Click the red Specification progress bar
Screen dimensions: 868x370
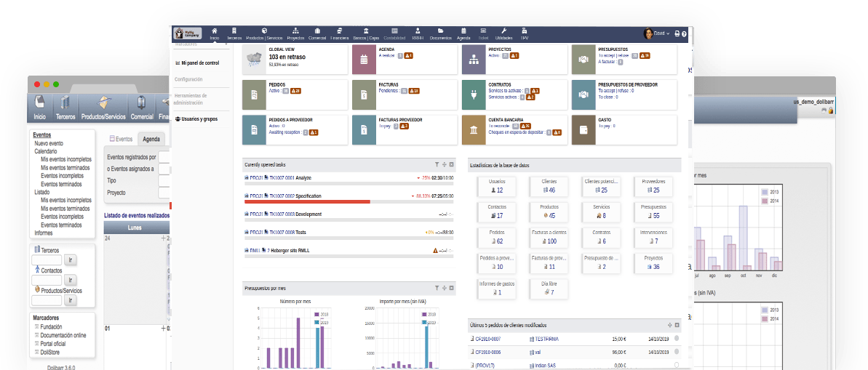307,202
